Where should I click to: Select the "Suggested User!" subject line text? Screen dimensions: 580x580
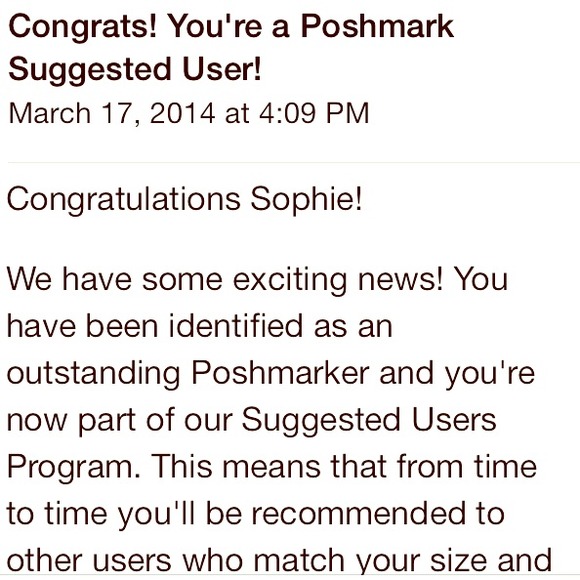tap(135, 70)
